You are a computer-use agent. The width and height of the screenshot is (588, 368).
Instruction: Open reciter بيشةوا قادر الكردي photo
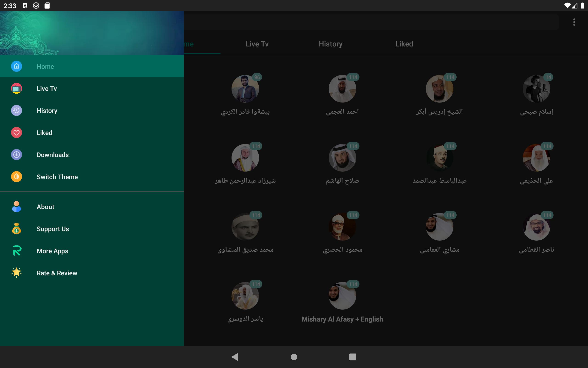[245, 89]
